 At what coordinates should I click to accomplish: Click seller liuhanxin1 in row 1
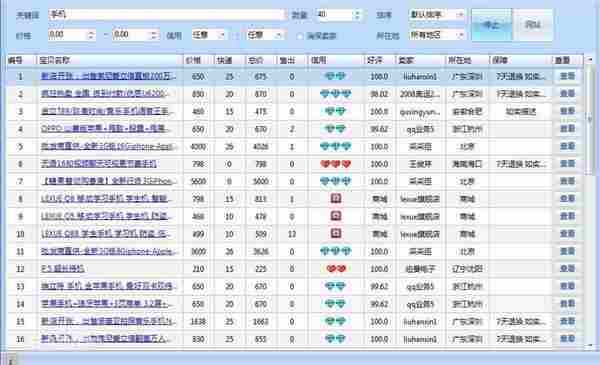[x=420, y=77]
